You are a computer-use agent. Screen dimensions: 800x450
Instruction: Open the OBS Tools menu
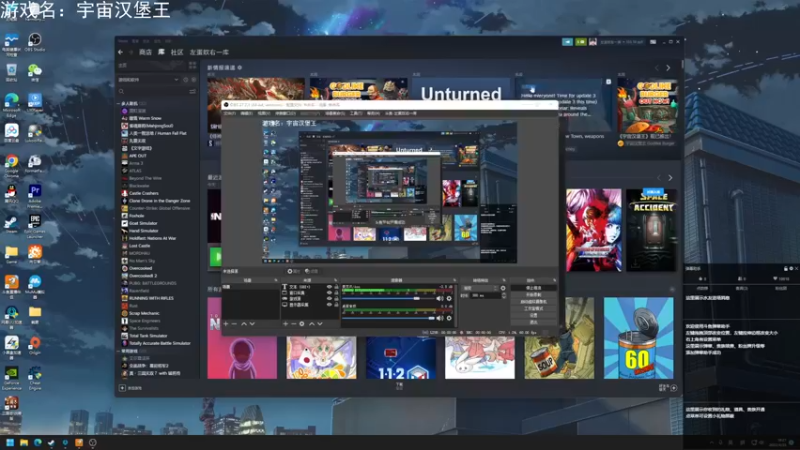(x=356, y=113)
